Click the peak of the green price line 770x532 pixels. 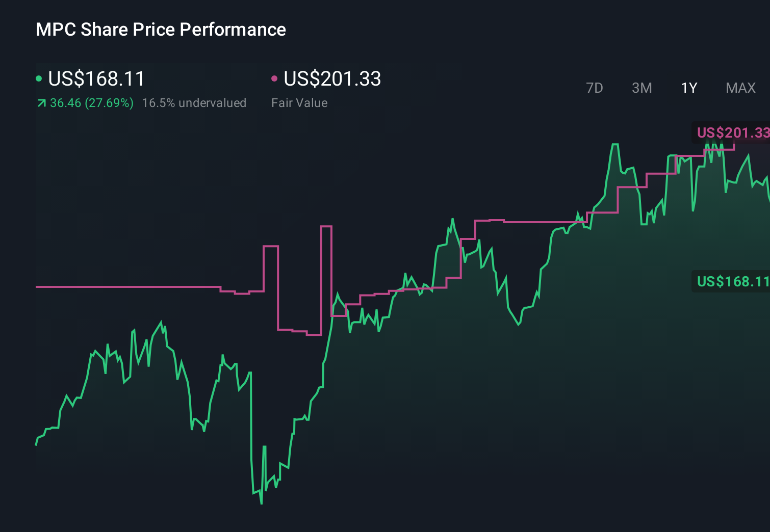pos(615,144)
